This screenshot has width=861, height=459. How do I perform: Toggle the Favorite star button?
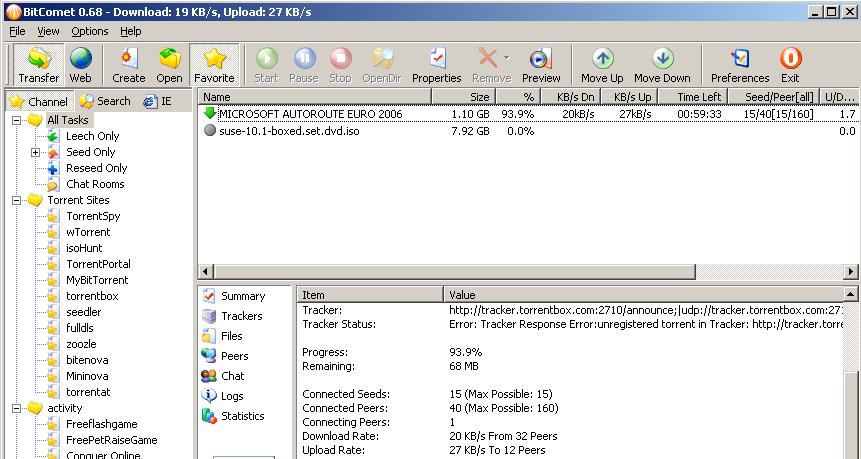coord(214,65)
